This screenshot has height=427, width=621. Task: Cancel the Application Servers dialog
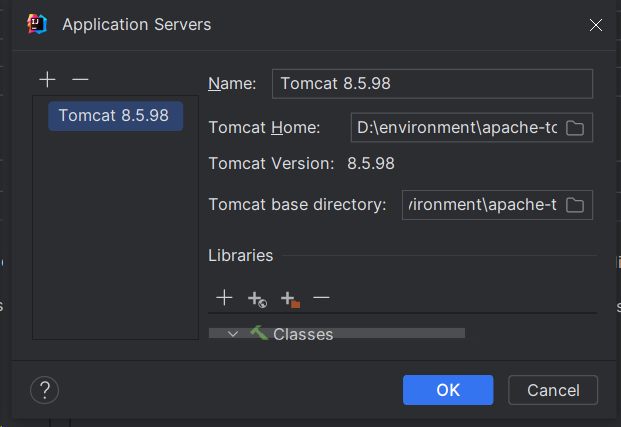553,390
